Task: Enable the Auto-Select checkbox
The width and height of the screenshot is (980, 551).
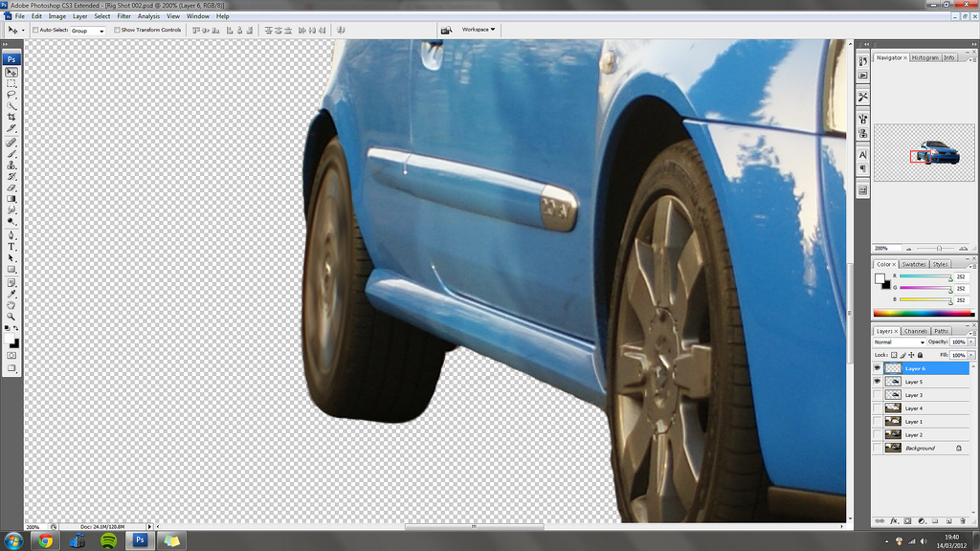Action: coord(36,30)
